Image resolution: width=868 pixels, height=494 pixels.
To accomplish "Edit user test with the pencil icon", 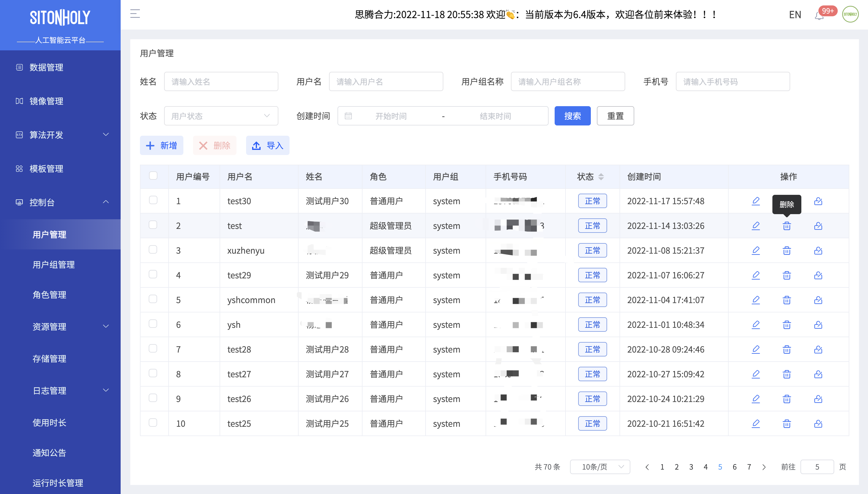I will [x=756, y=226].
